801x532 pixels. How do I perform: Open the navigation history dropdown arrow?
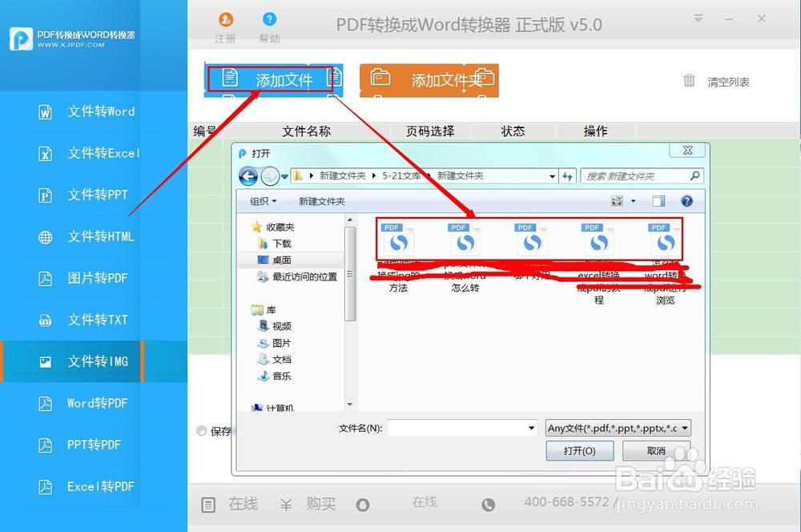[x=284, y=177]
